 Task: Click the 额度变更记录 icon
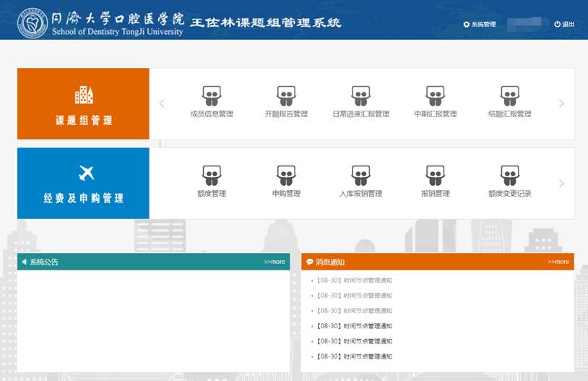509,176
